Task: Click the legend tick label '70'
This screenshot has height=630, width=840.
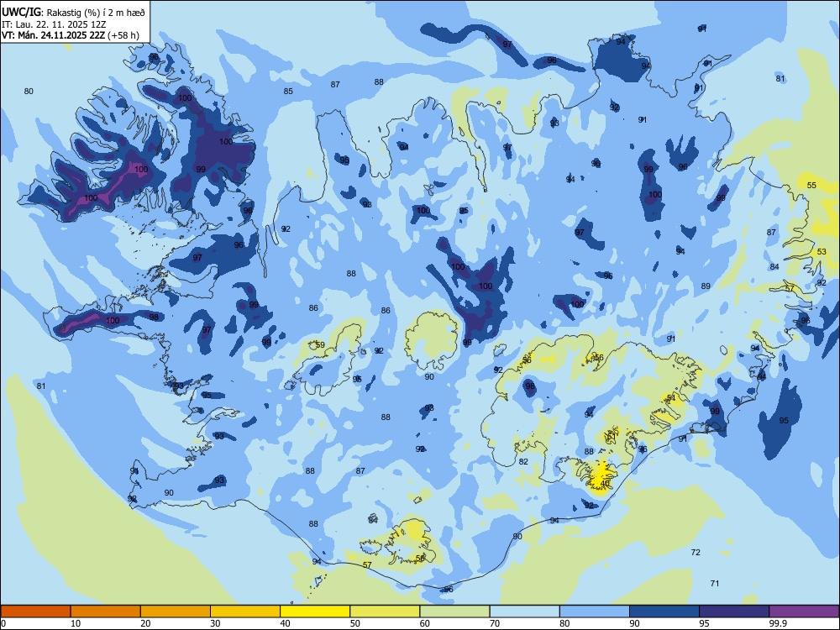Action: (x=495, y=623)
